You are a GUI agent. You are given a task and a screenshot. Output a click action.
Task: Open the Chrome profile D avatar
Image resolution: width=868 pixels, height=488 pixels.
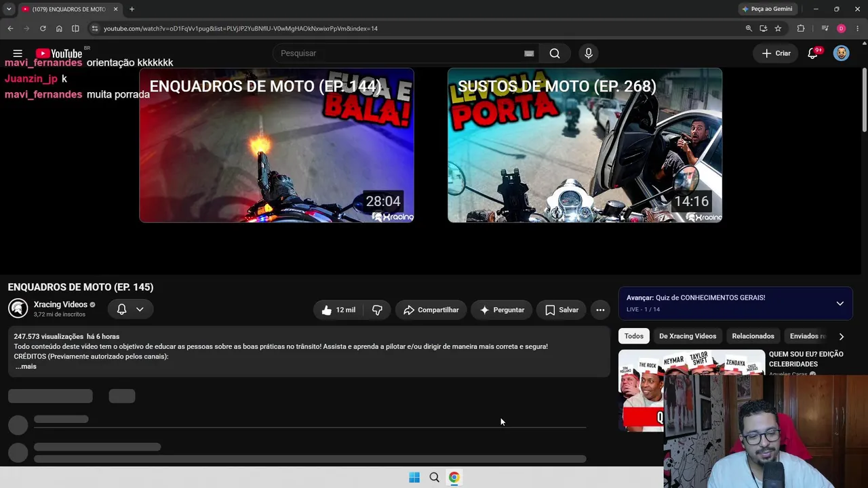(x=841, y=28)
